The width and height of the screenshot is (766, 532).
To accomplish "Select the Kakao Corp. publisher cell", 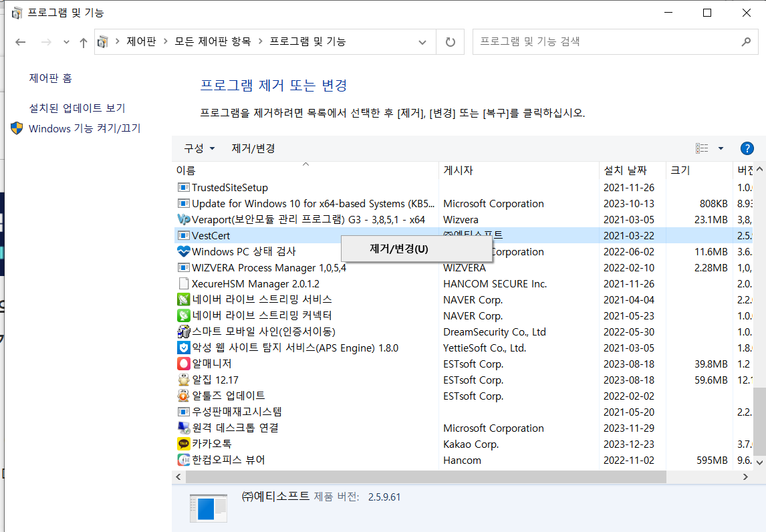I will pos(471,444).
